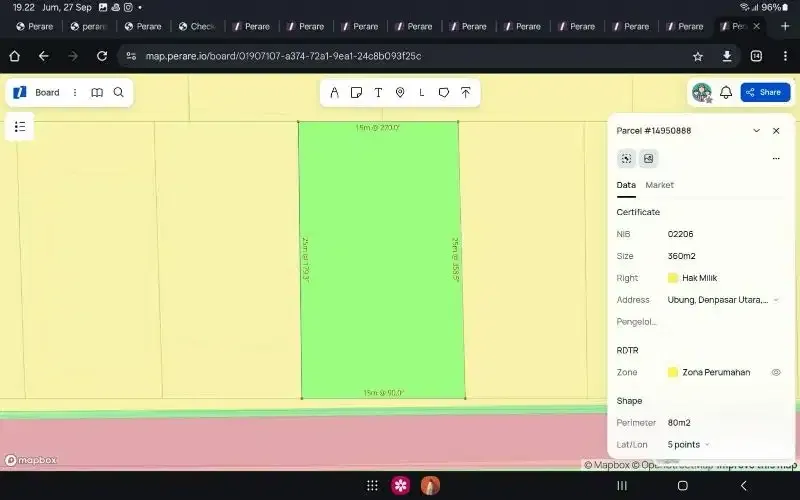Click the blue Share button

765,92
